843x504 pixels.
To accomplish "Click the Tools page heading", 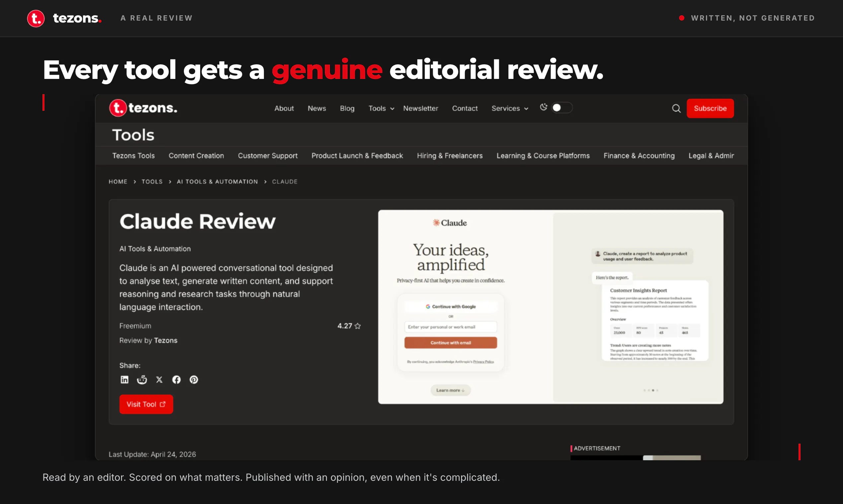I will point(133,135).
